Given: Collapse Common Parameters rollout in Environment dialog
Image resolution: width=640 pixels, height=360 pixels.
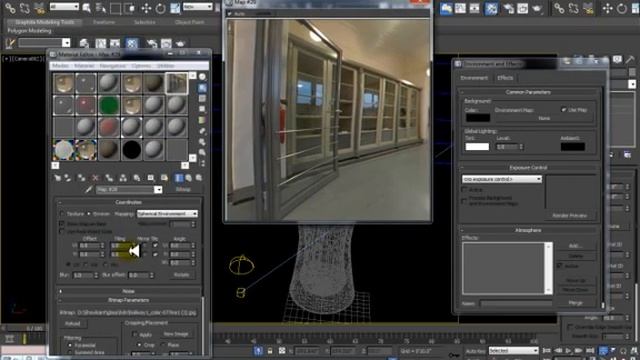Looking at the screenshot, I should pyautogui.click(x=528, y=92).
